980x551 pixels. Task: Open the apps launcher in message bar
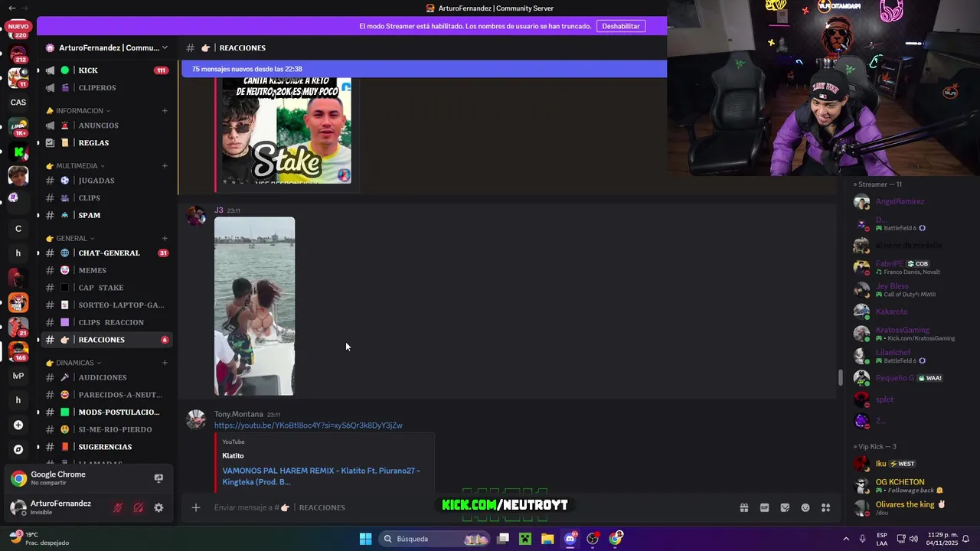826,507
